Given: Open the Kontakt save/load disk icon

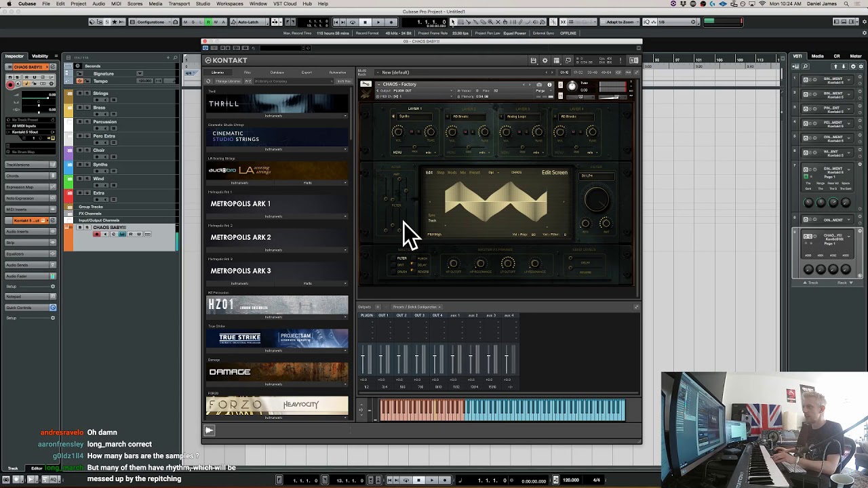Looking at the screenshot, I should coord(534,60).
